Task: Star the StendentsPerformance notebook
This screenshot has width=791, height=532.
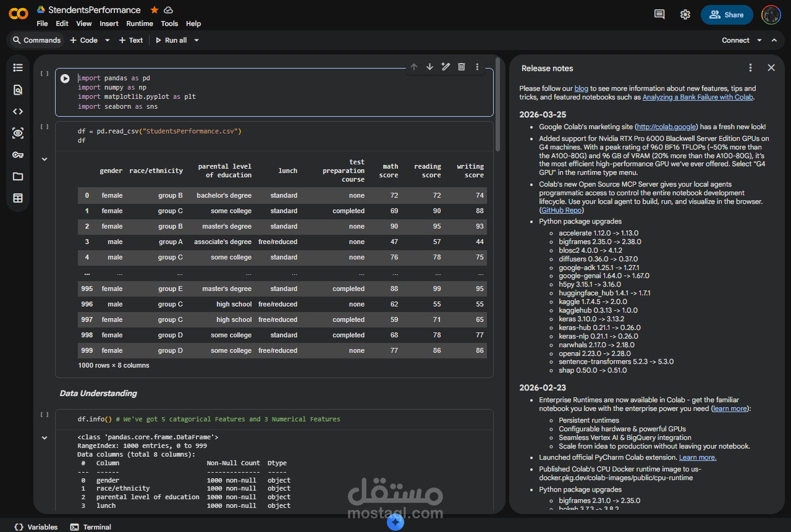Action: click(x=154, y=10)
